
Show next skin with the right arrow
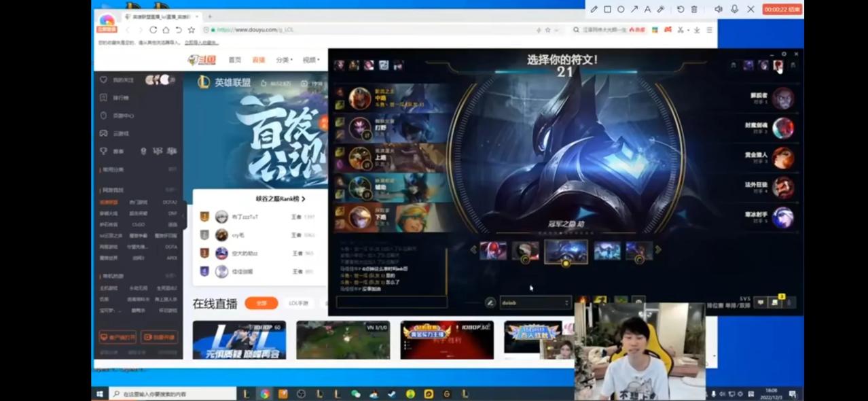tap(657, 250)
